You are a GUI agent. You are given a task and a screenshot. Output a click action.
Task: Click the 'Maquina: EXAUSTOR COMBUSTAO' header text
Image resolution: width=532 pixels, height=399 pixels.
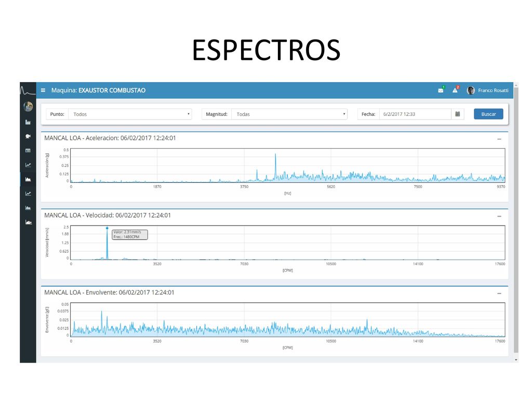tap(98, 90)
